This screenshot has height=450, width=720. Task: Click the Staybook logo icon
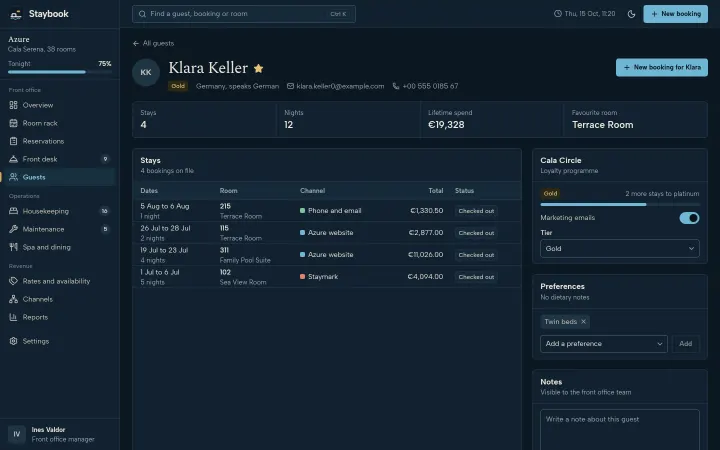pyautogui.click(x=16, y=14)
